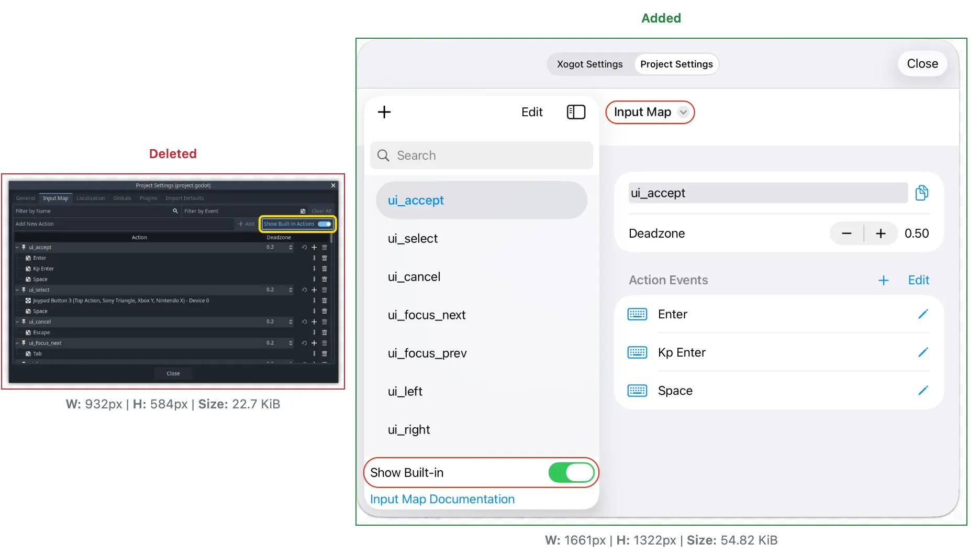980x555 pixels.
Task: Select the Xogot Settings tab
Action: 589,64
